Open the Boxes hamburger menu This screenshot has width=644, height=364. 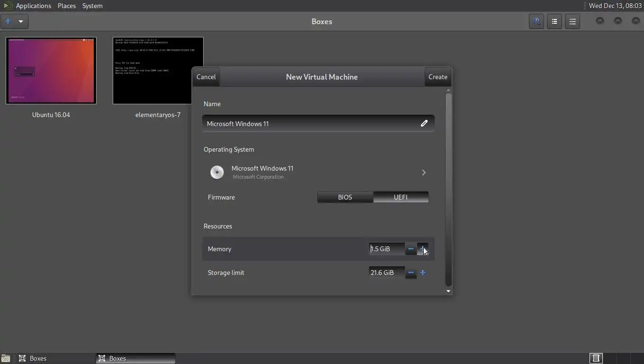click(x=572, y=21)
